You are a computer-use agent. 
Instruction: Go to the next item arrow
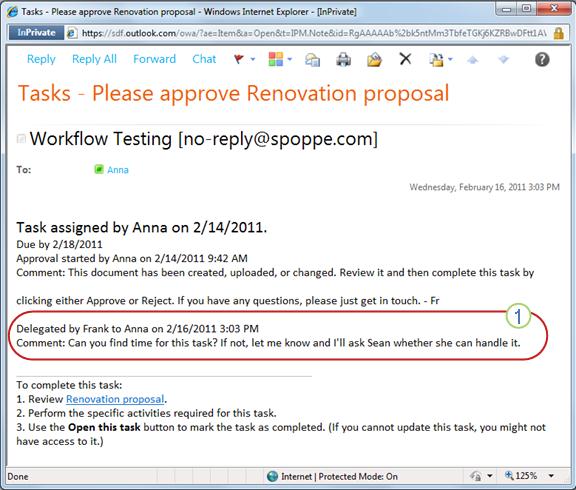click(x=503, y=60)
